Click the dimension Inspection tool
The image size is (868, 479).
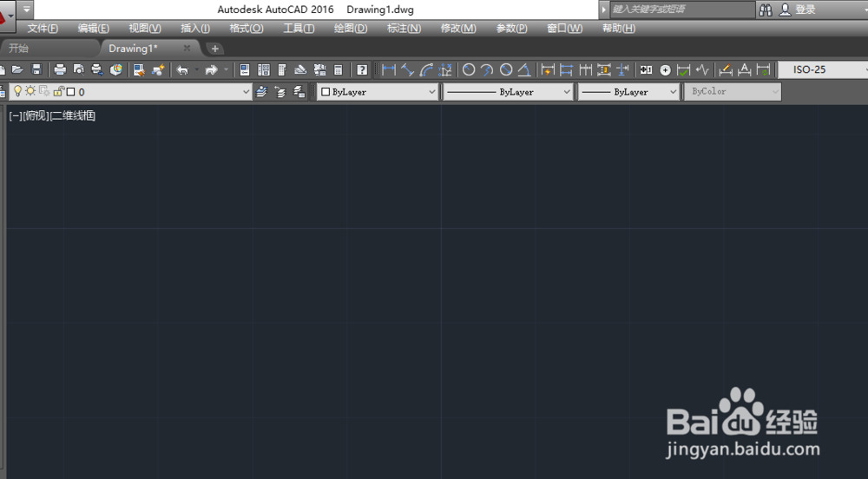pyautogui.click(x=684, y=69)
